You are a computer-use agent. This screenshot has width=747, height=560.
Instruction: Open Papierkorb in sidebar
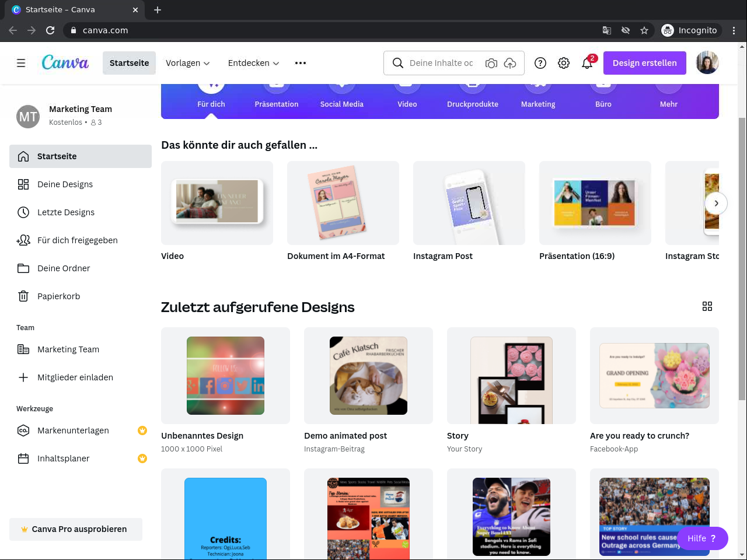click(x=81, y=296)
